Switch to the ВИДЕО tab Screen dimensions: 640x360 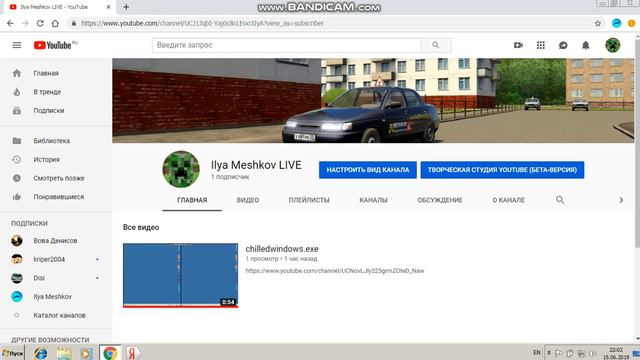coord(248,200)
